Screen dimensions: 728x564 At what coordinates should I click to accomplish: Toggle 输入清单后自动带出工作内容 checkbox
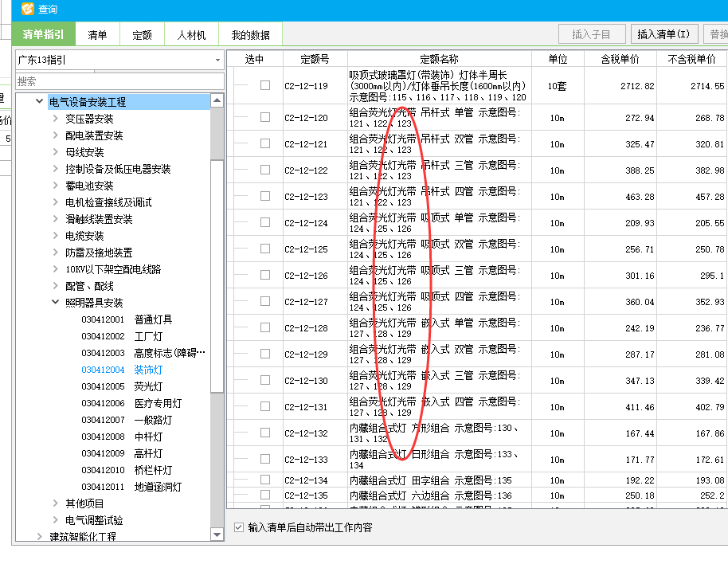point(239,527)
